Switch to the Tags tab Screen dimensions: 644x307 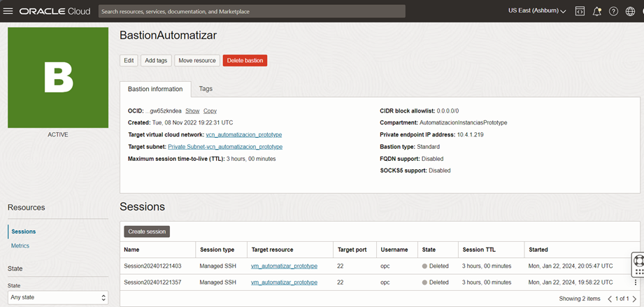(x=206, y=88)
